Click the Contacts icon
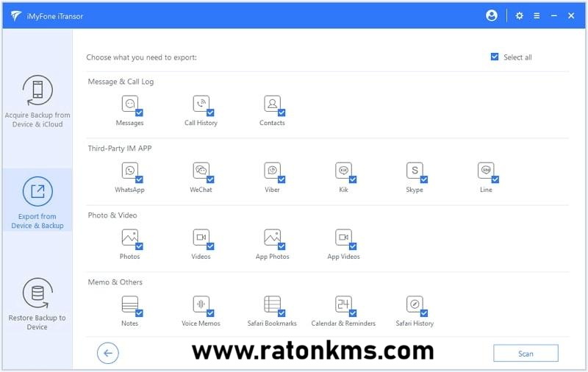The height and width of the screenshot is (372, 588). [272, 104]
